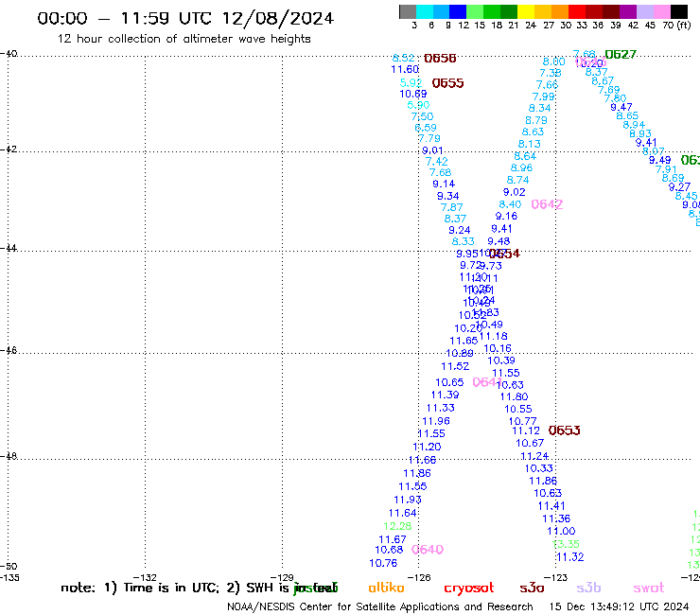Click the wave height value '11.12'
This screenshot has height=615, width=700.
(x=526, y=431)
